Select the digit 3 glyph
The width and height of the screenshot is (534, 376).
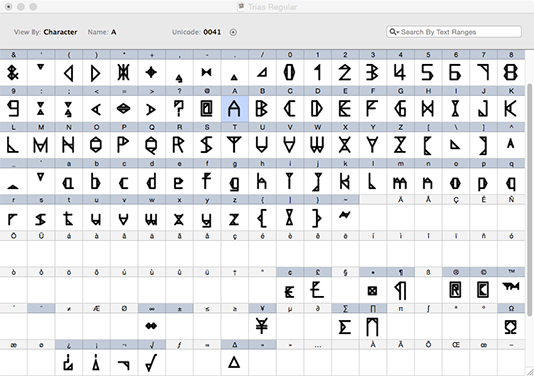(373, 73)
